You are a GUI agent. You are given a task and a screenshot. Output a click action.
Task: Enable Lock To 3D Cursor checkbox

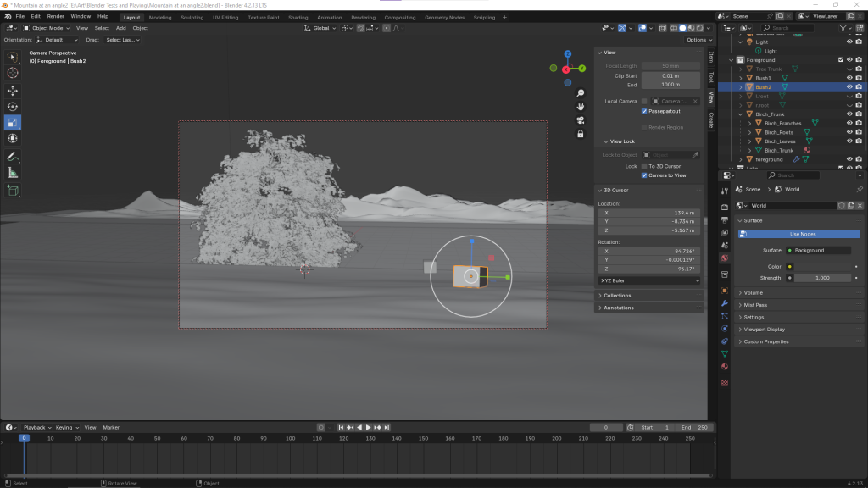click(x=644, y=166)
